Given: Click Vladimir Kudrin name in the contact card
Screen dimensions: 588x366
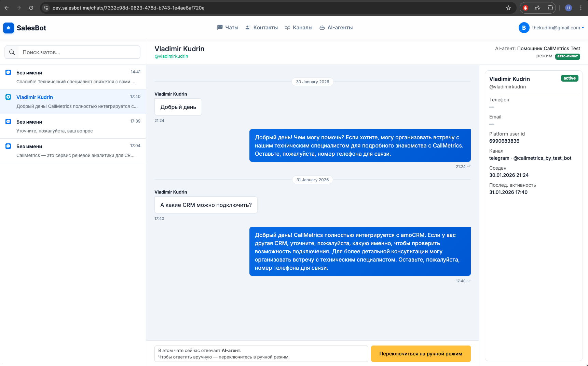Looking at the screenshot, I should coord(509,79).
